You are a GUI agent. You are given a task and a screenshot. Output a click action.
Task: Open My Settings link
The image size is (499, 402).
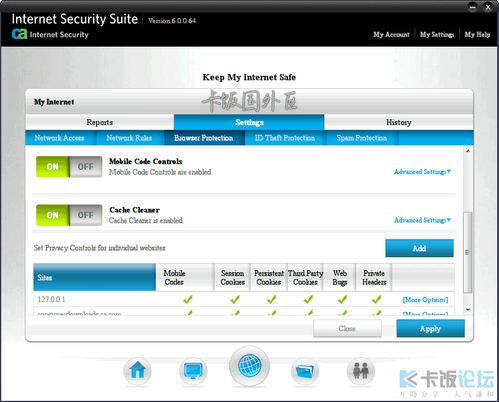tap(437, 34)
